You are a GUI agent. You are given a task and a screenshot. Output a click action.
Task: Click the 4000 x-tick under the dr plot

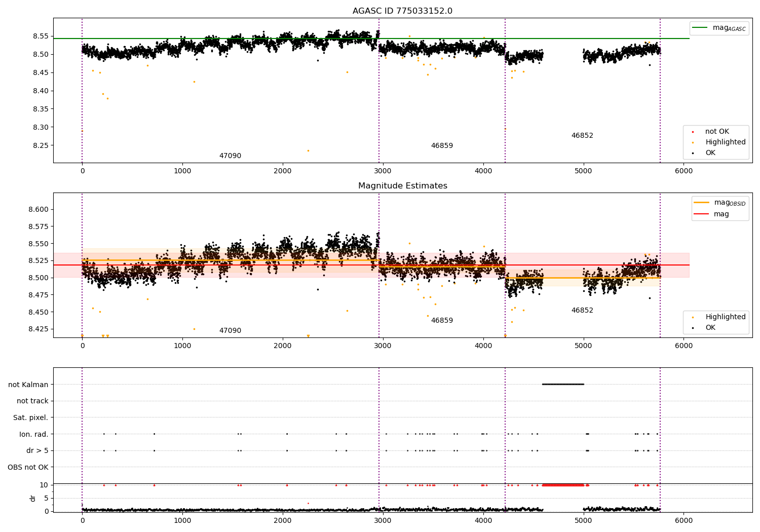[x=483, y=520]
